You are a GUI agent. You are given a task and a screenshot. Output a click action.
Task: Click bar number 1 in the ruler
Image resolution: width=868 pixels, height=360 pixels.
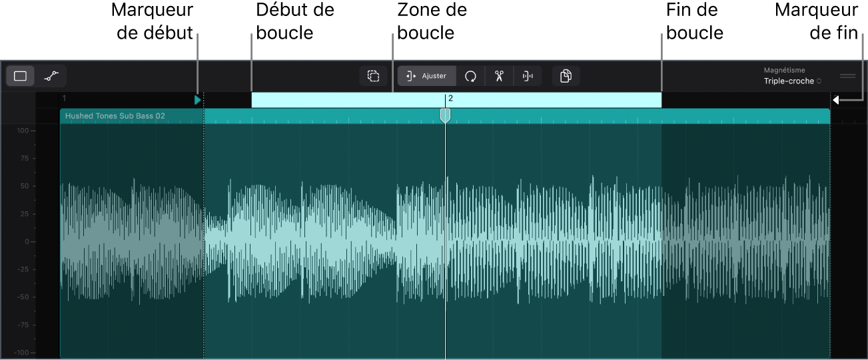click(64, 98)
